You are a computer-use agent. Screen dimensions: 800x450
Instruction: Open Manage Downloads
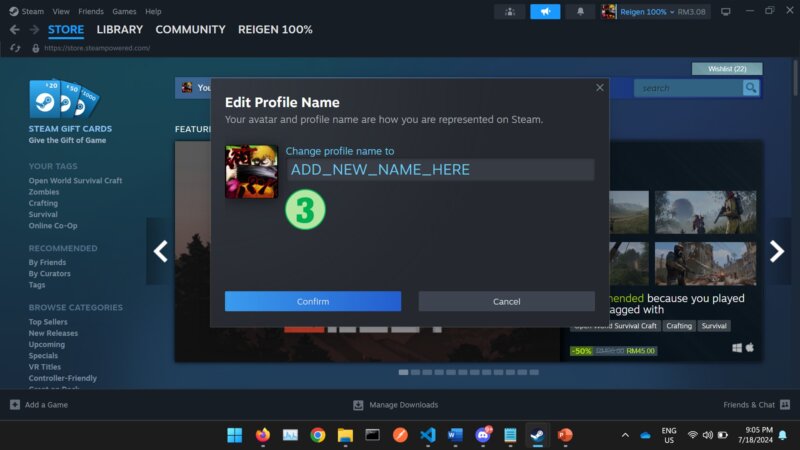point(396,405)
